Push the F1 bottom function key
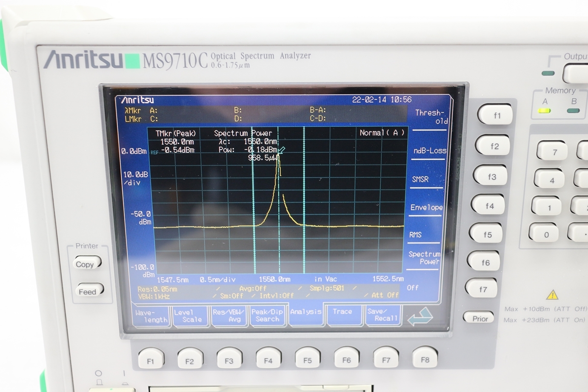 point(151,359)
